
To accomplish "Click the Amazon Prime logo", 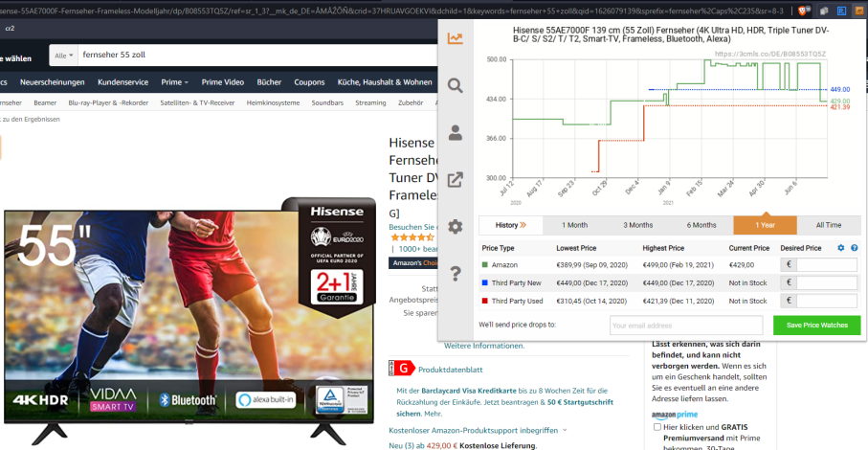I will point(675,415).
